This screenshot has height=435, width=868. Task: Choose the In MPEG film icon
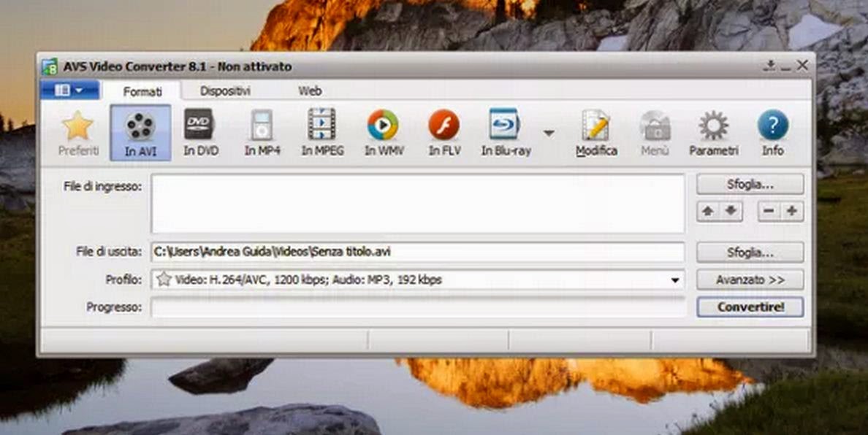click(322, 134)
